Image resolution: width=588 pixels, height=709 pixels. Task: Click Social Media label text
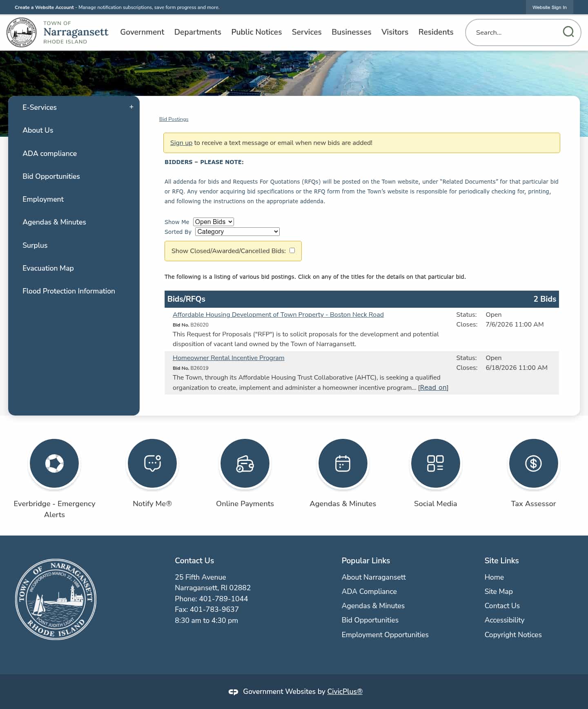click(x=435, y=504)
